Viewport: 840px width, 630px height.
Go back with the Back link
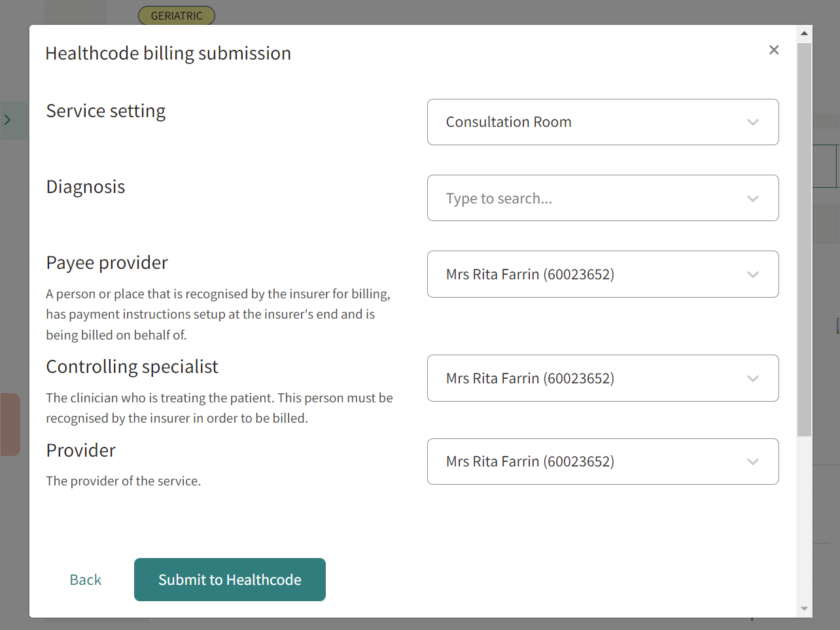[x=86, y=580]
